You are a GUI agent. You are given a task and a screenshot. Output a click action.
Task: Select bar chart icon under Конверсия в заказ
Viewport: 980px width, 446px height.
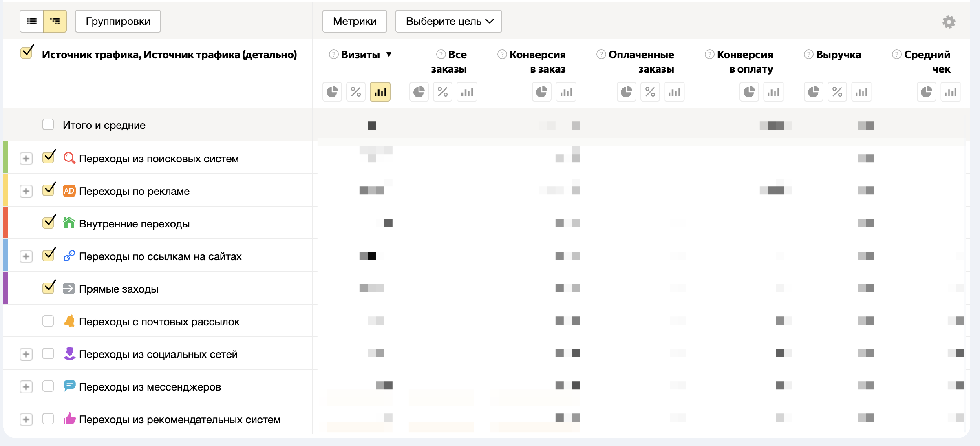(566, 92)
